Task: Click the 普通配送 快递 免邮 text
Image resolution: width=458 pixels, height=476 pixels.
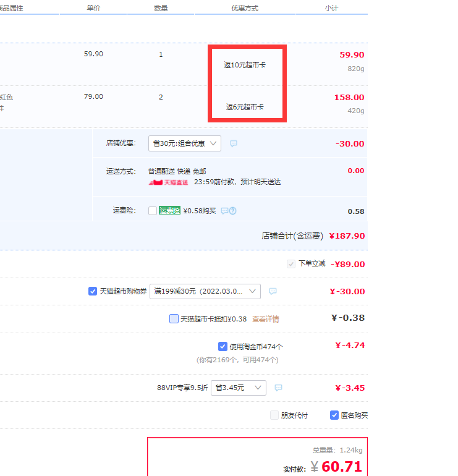Action: click(x=177, y=171)
